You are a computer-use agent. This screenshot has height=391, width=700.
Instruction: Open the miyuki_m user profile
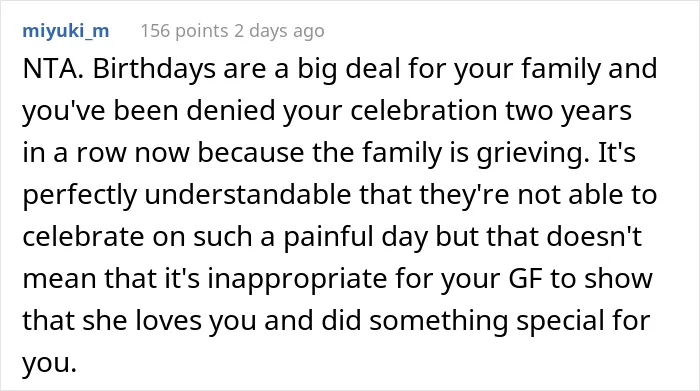tap(66, 32)
